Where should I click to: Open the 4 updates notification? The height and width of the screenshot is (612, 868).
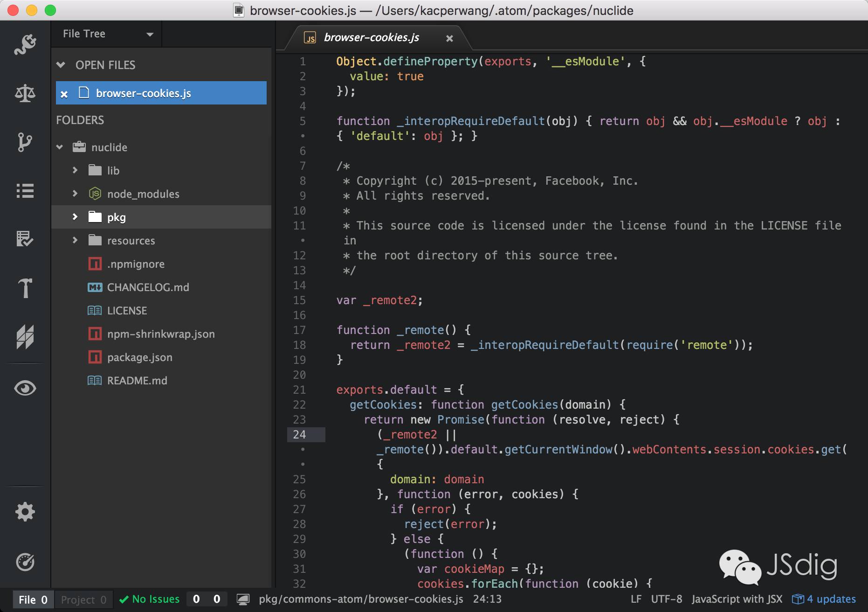(824, 599)
